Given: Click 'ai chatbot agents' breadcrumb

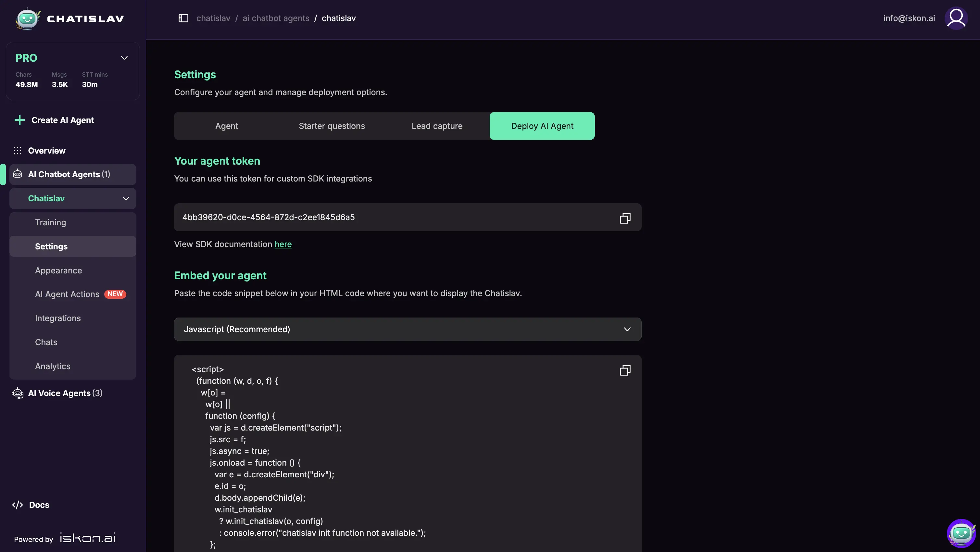Looking at the screenshot, I should pos(276,18).
